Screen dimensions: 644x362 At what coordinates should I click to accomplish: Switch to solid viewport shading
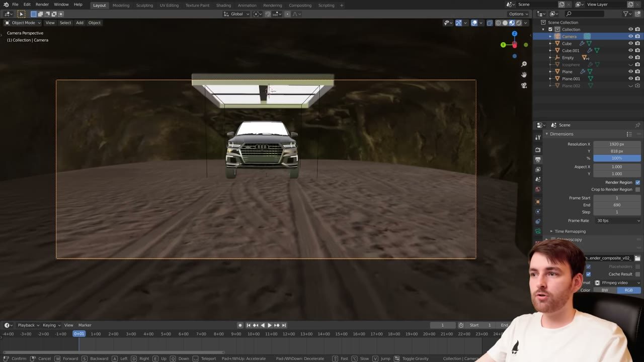[x=505, y=23]
